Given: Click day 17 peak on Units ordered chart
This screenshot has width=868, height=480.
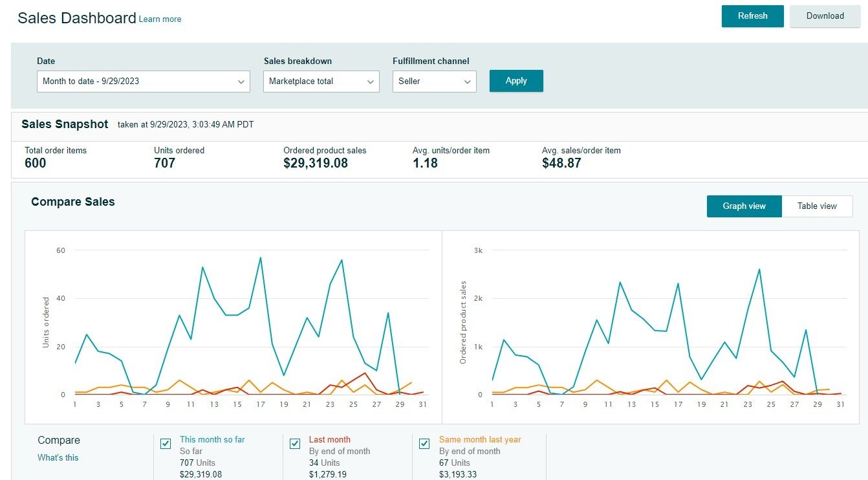Looking at the screenshot, I should tap(261, 257).
